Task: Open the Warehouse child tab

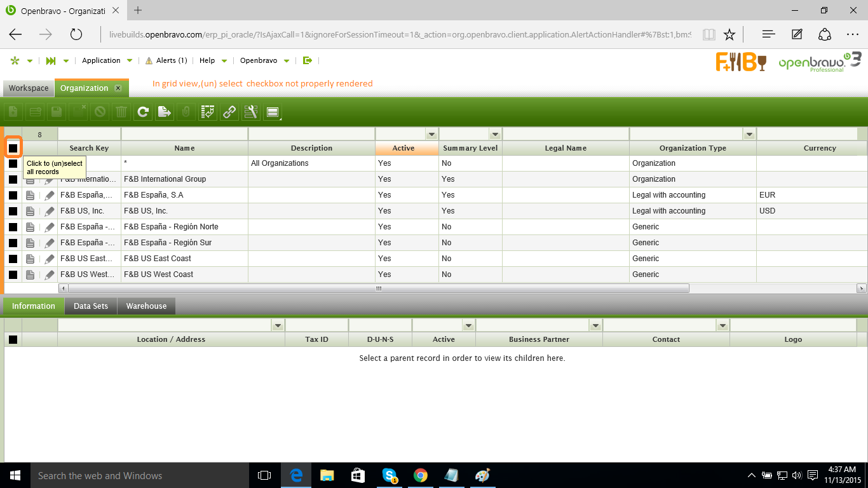Action: click(x=146, y=306)
